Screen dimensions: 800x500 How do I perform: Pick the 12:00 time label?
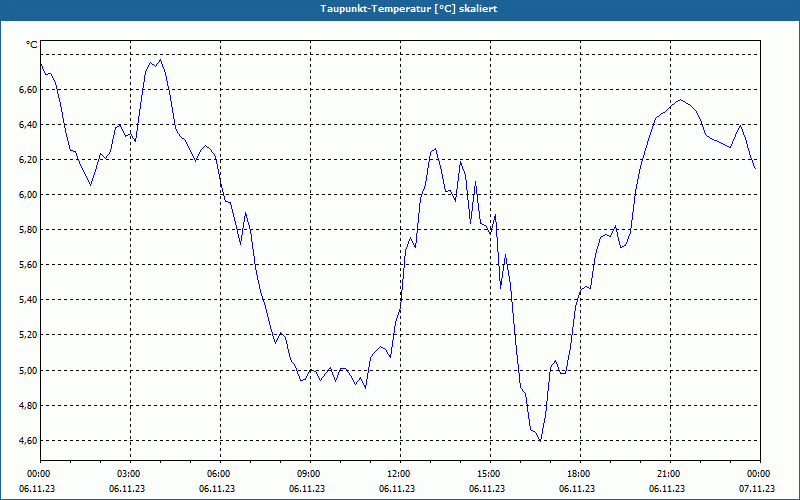(397, 474)
